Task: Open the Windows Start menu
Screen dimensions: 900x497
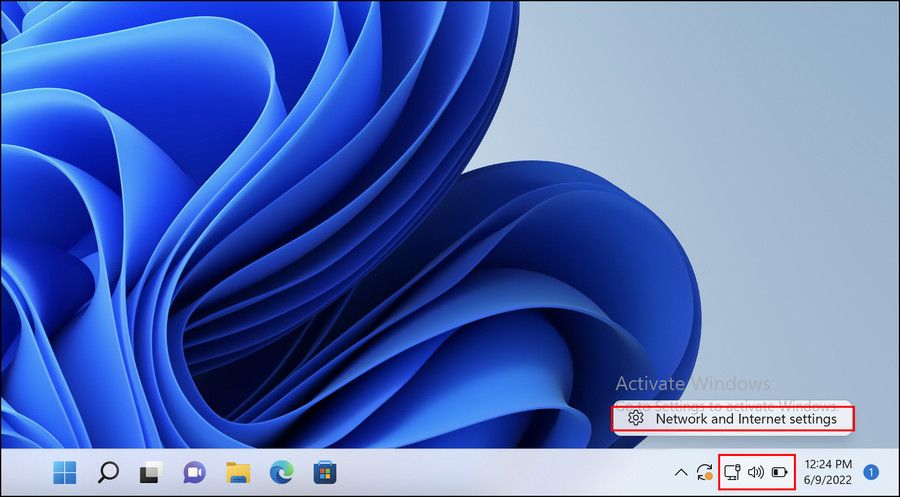Action: click(x=65, y=472)
